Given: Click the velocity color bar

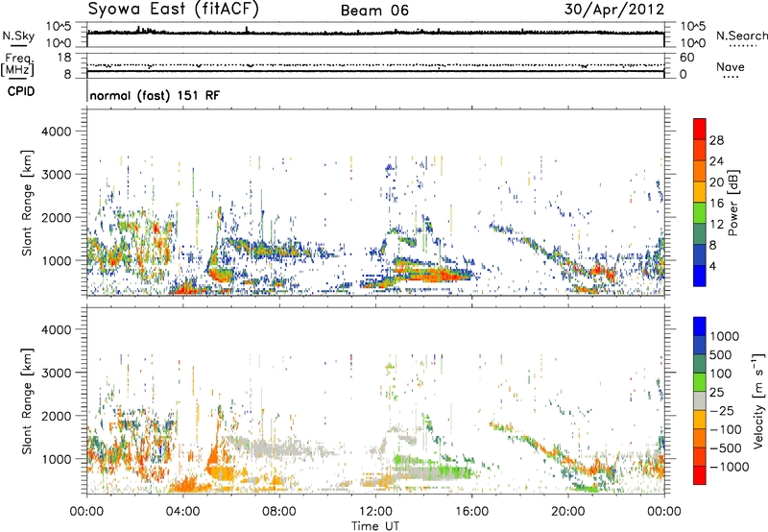Looking at the screenshot, I should point(700,400).
